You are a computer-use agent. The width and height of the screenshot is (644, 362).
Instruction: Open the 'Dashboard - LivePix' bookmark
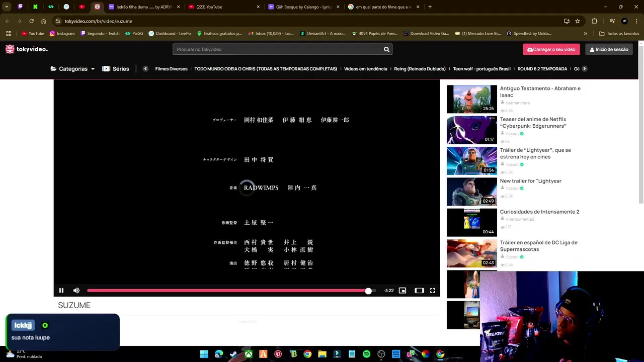(x=170, y=34)
